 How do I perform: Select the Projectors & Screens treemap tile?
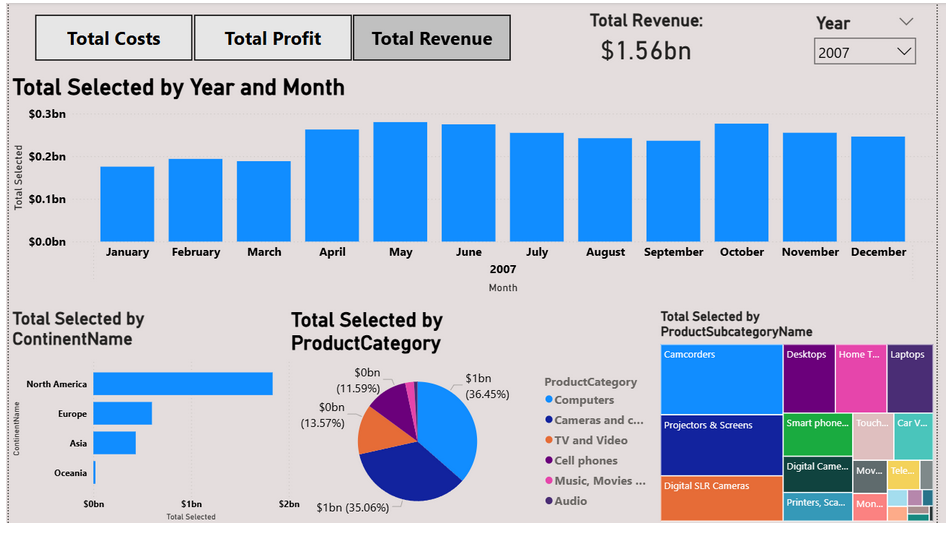(720, 446)
